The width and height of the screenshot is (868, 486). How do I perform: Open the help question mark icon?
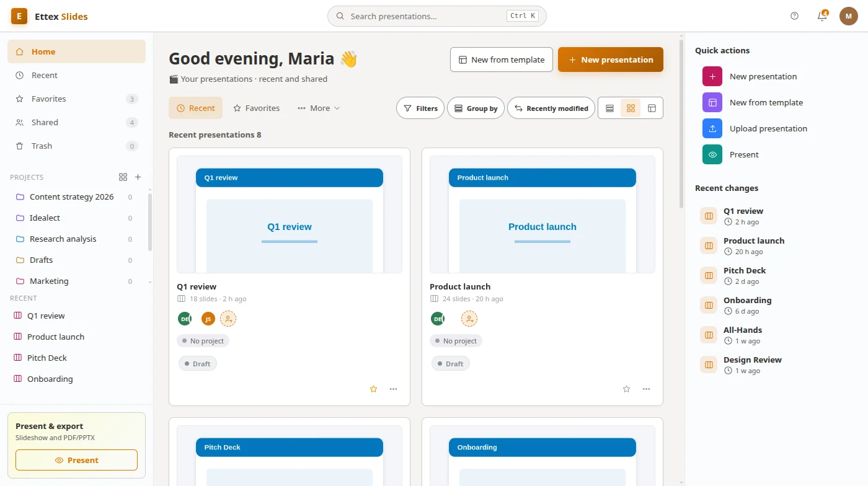pos(795,16)
